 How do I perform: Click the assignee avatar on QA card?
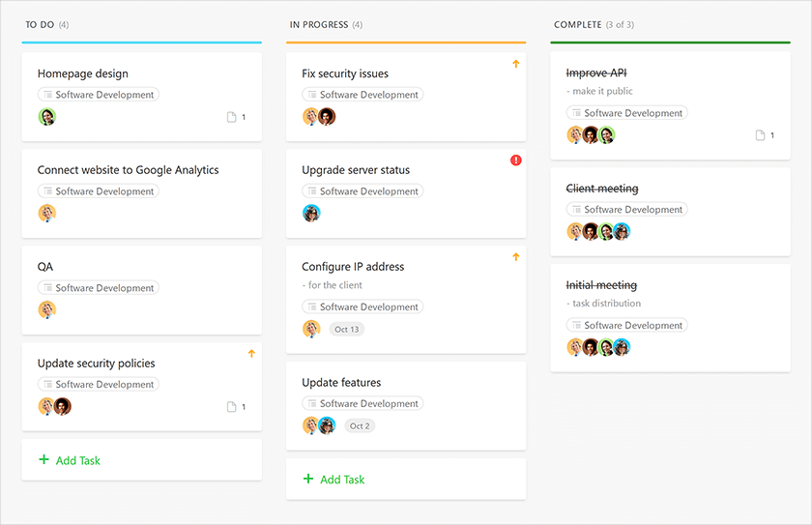(47, 309)
